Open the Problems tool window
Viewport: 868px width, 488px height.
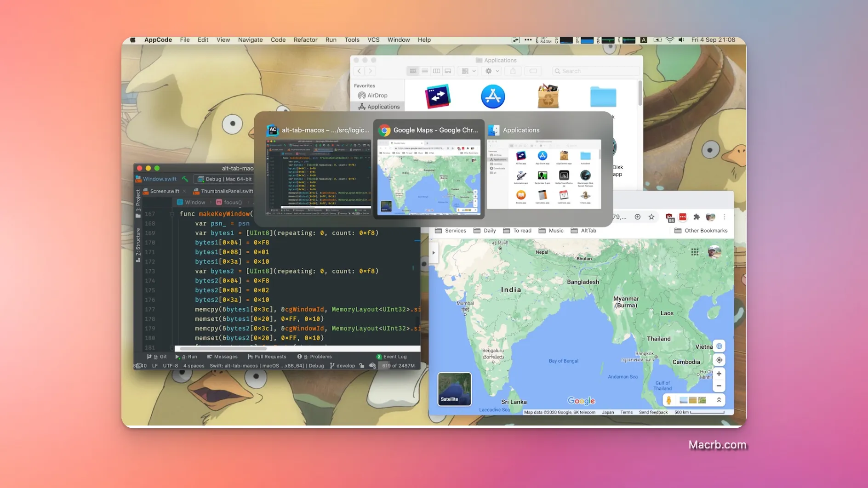click(x=314, y=357)
